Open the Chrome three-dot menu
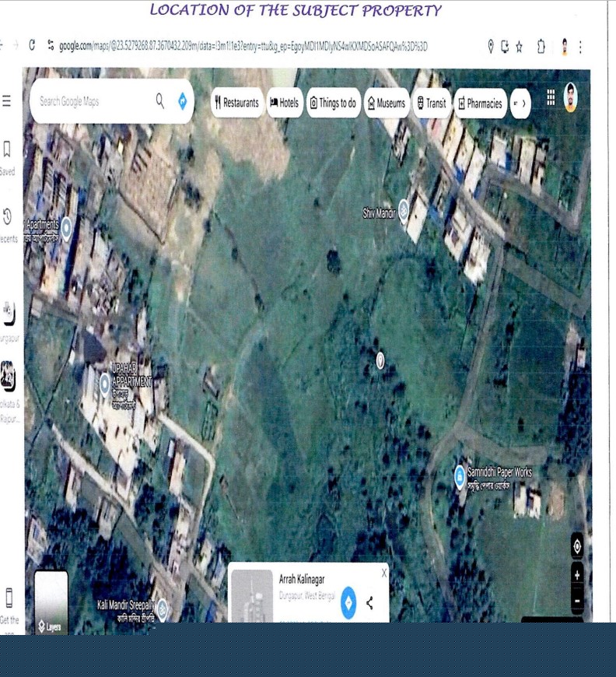This screenshot has width=616, height=677. [x=580, y=47]
